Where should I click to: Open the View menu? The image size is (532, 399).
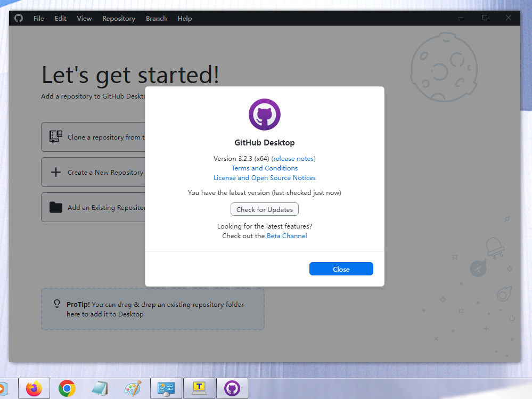[x=84, y=18]
